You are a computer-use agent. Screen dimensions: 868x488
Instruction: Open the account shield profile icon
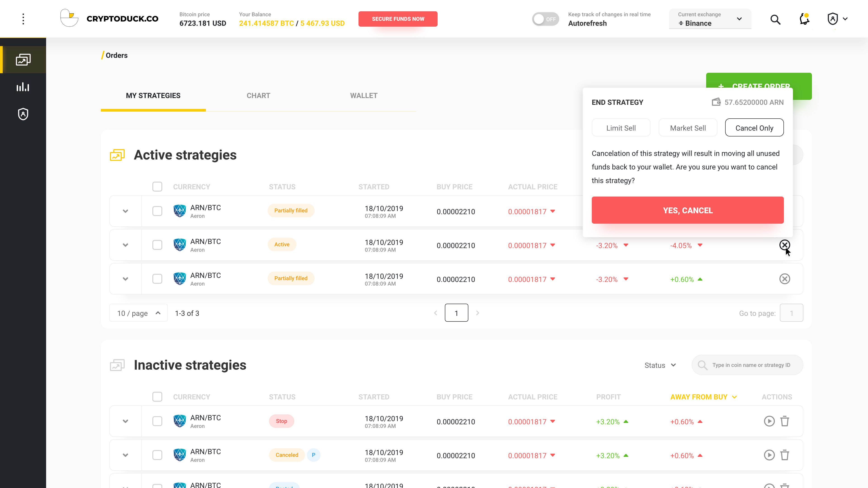point(833,19)
